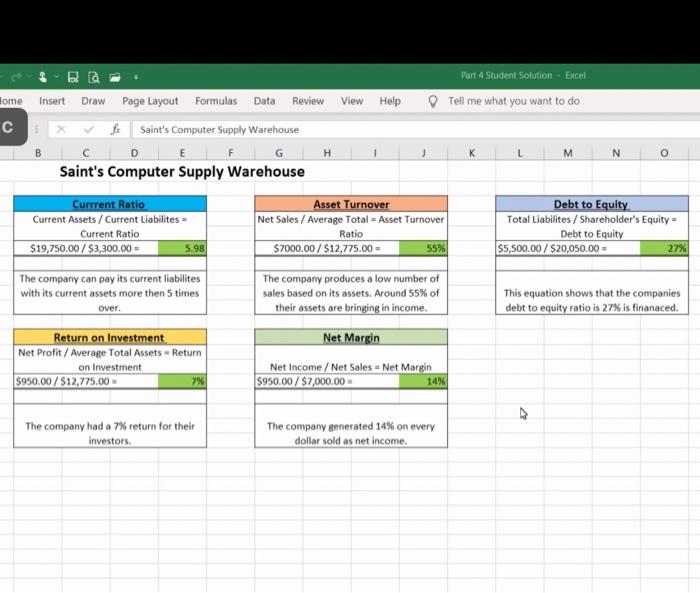
Task: Select column L header
Action: [x=520, y=153]
